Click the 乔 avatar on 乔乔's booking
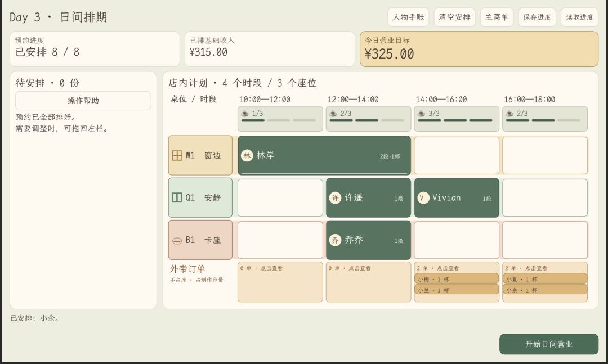 [x=335, y=240]
